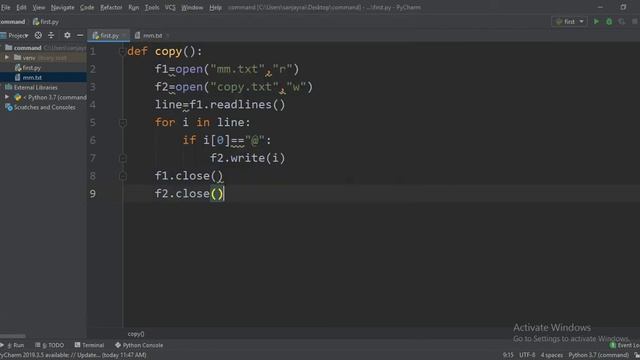Click the copy() breadcrumb below editor

tap(136, 334)
